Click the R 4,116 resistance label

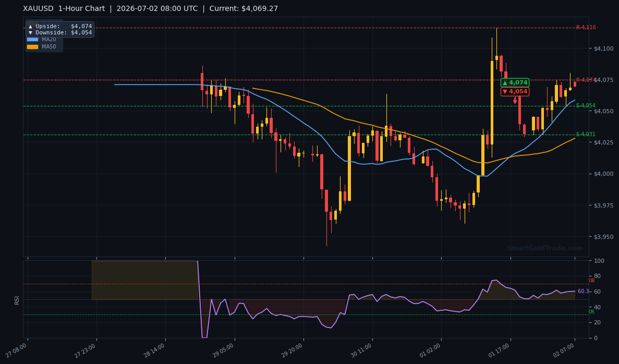click(x=586, y=27)
